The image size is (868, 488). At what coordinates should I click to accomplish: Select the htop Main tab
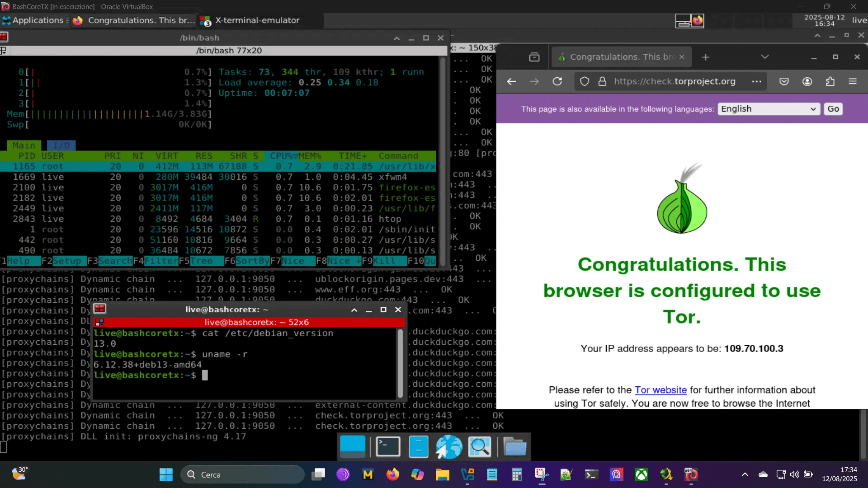[24, 145]
